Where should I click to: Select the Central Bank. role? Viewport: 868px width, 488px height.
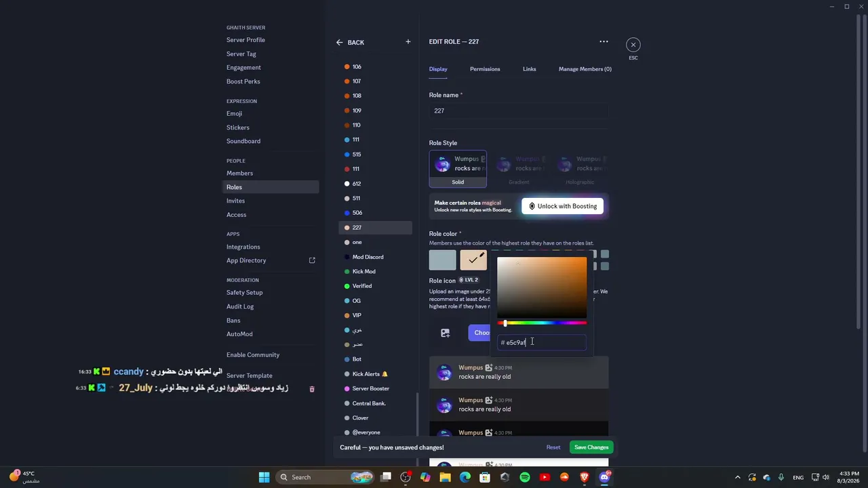click(x=375, y=403)
